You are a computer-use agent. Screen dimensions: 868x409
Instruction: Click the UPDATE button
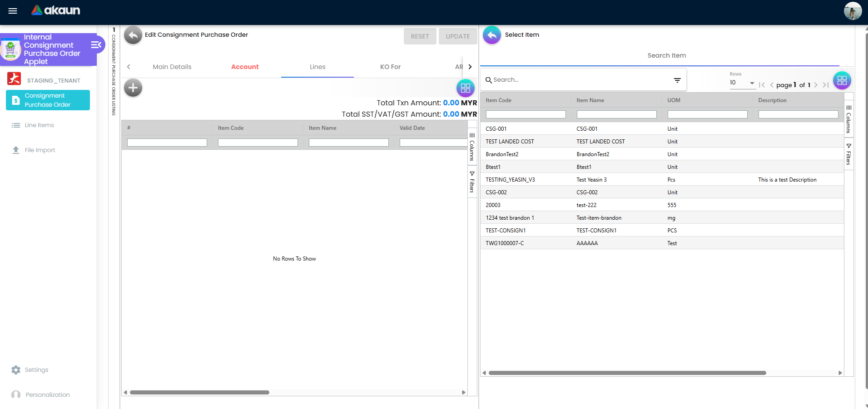pos(458,36)
